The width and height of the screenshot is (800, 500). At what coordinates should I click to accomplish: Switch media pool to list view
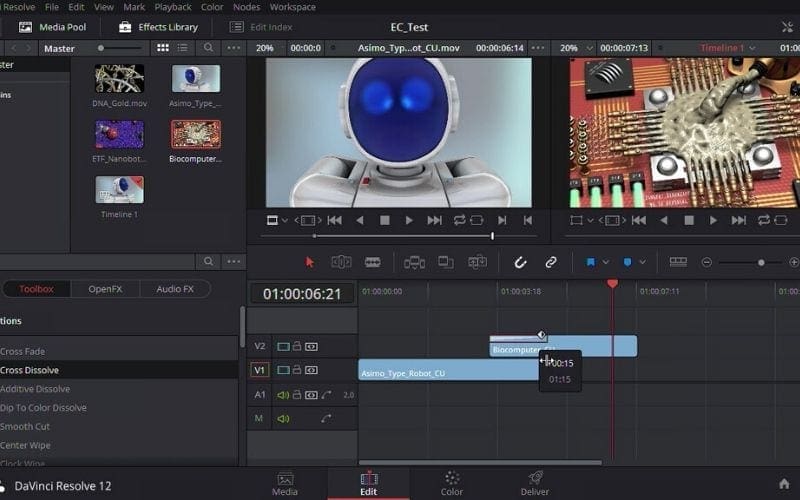click(x=182, y=48)
